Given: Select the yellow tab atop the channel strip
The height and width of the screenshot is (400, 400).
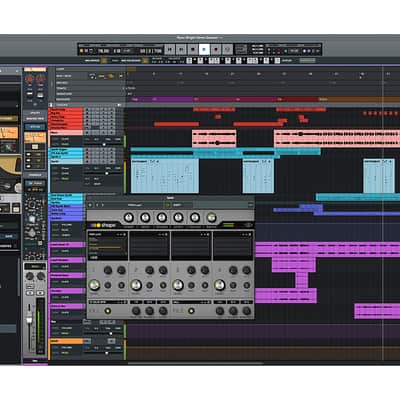Looking at the screenshot, I should point(35,69).
